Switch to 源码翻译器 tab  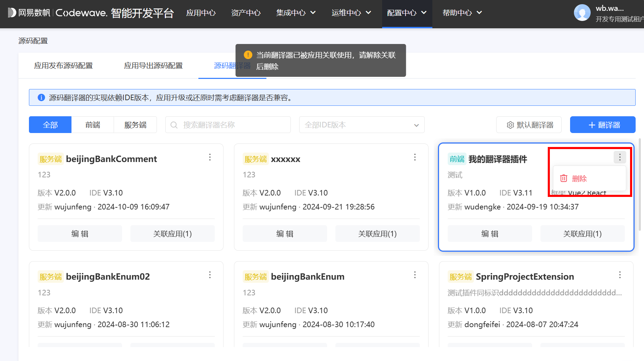tap(232, 66)
